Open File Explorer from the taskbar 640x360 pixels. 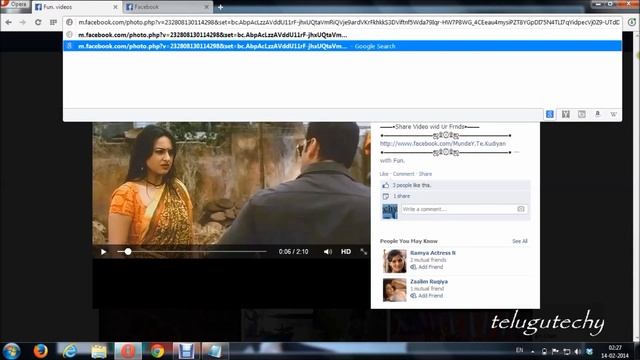99,351
